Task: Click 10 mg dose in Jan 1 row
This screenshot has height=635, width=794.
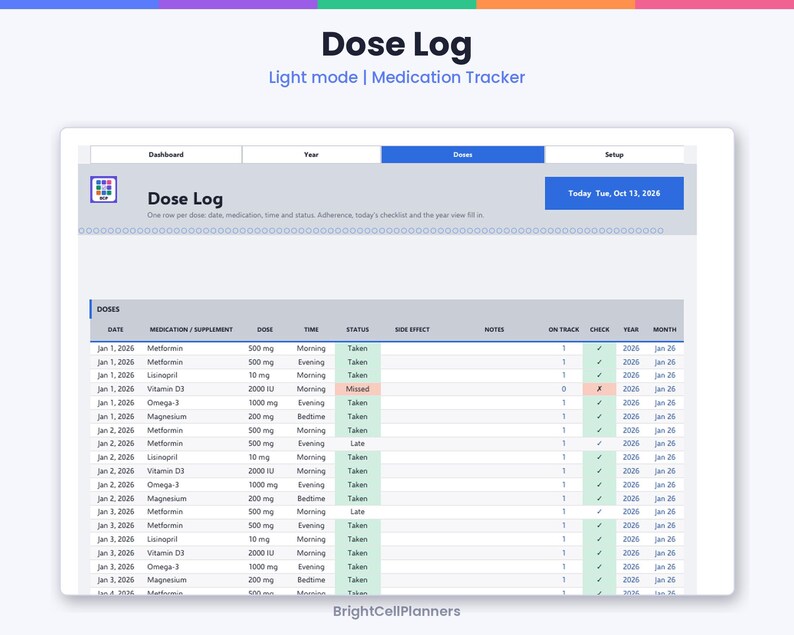Action: [x=259, y=375]
